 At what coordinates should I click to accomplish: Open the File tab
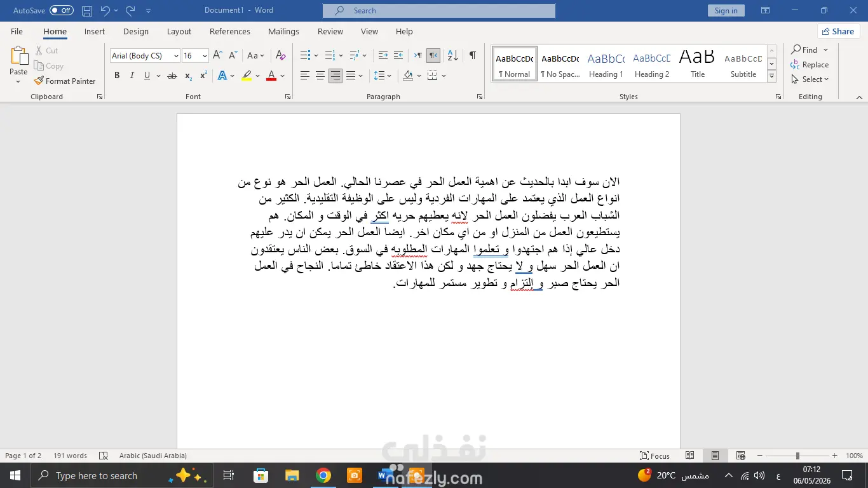coord(17,31)
